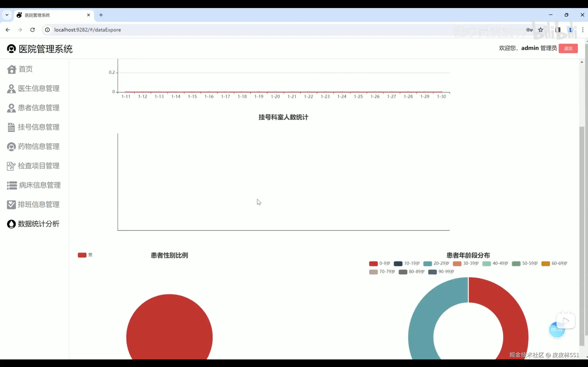588x367 pixels.
Task: Toggle the 男 legend entry
Action: 85,255
